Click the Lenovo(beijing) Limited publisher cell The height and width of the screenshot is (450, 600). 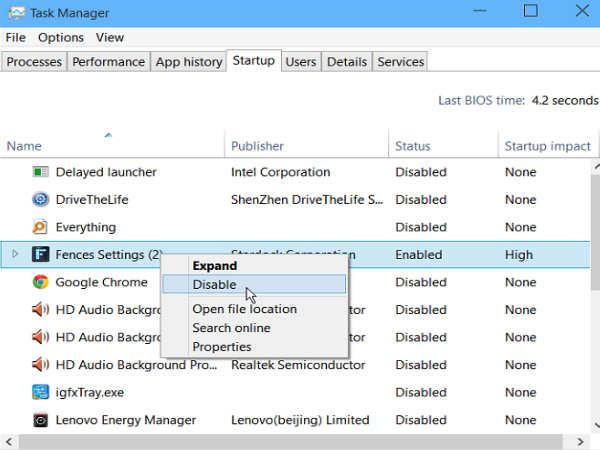click(300, 420)
